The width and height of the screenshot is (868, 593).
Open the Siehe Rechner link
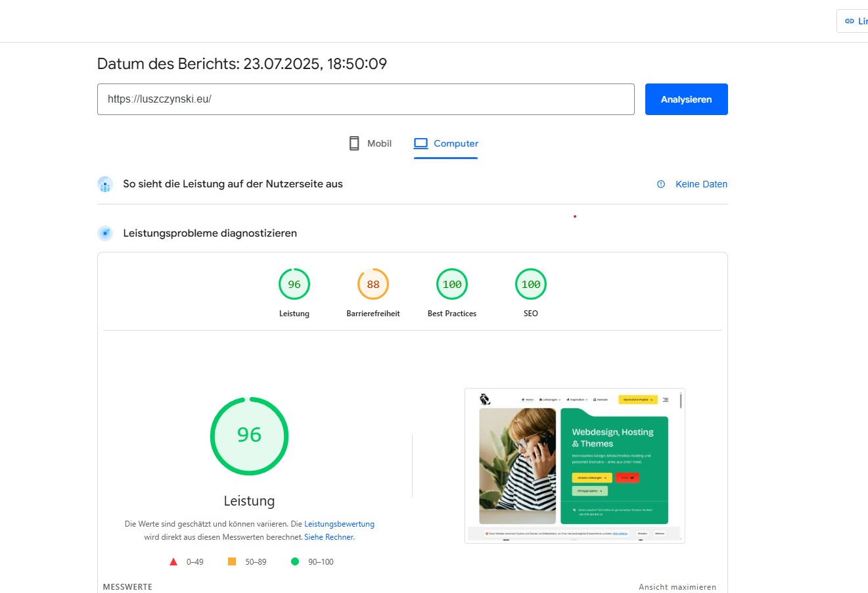click(x=329, y=537)
